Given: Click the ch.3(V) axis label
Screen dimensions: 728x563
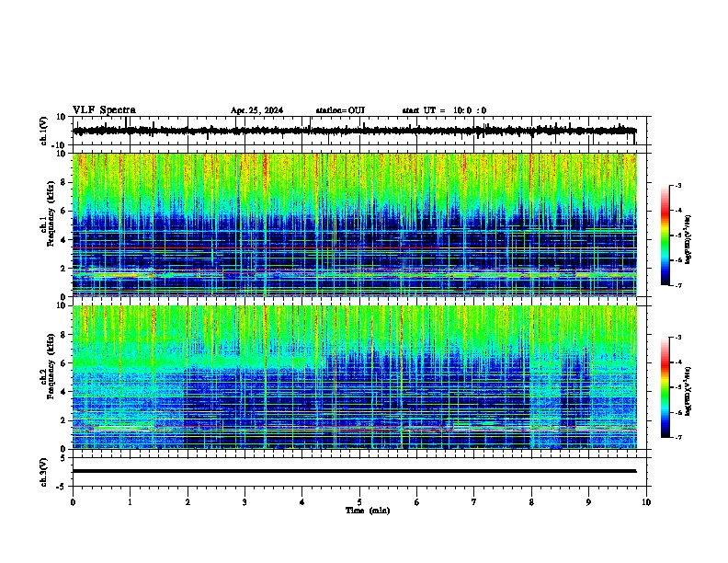Looking at the screenshot, I should 44,472.
